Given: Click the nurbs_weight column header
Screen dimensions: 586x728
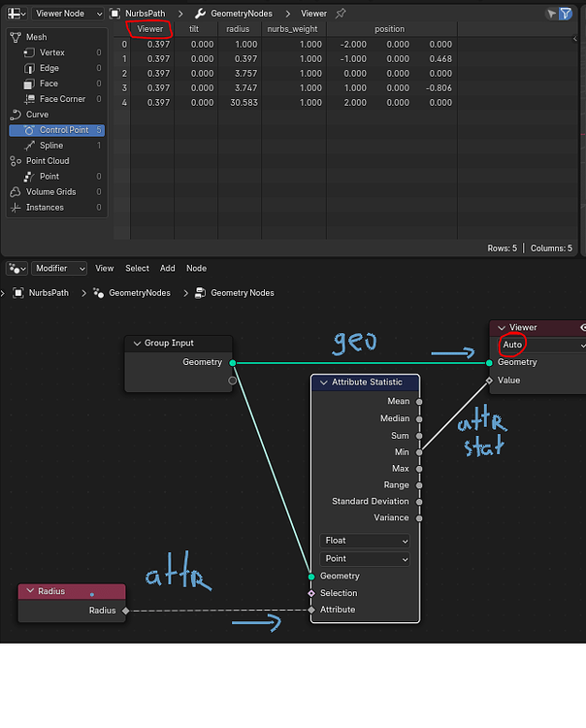Looking at the screenshot, I should pos(292,29).
